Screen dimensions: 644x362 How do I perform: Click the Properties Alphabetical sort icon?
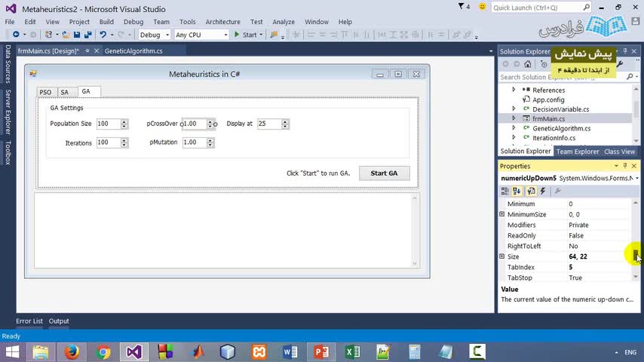[517, 191]
